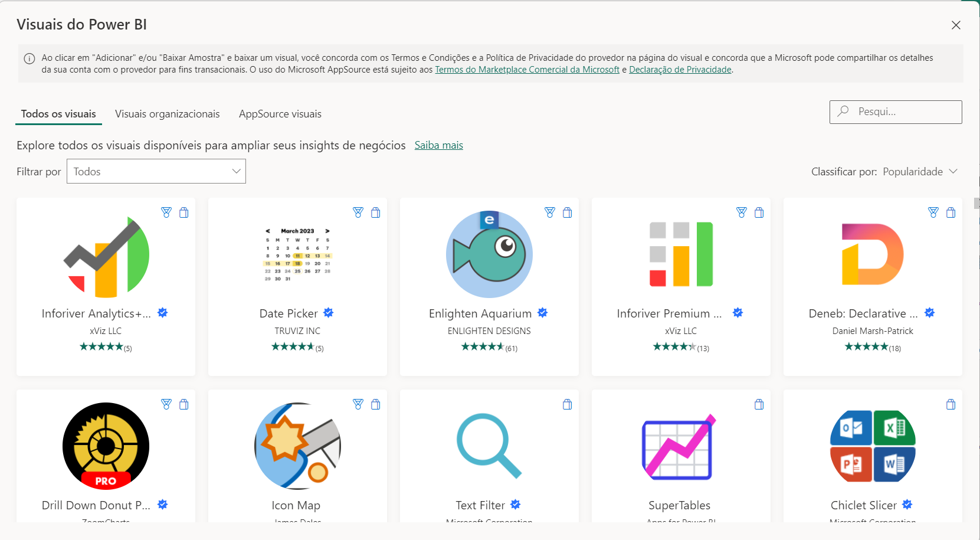Click the TRUVIZ INC publisher name
980x540 pixels.
297,331
